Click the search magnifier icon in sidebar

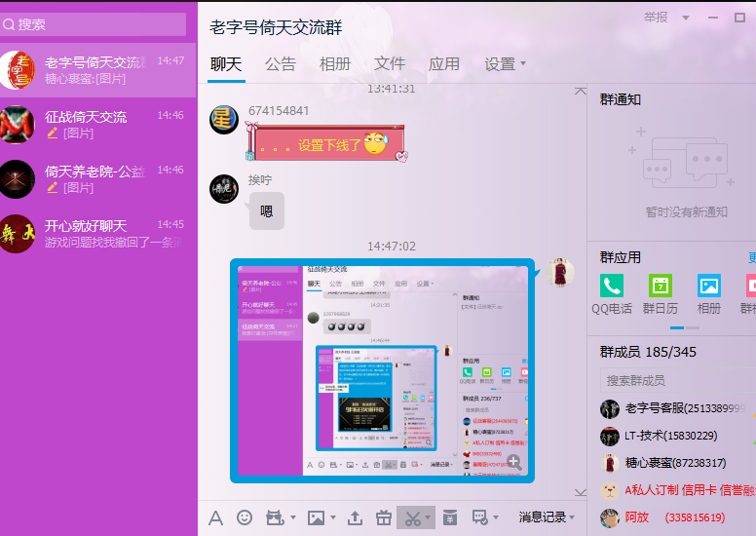(x=9, y=24)
